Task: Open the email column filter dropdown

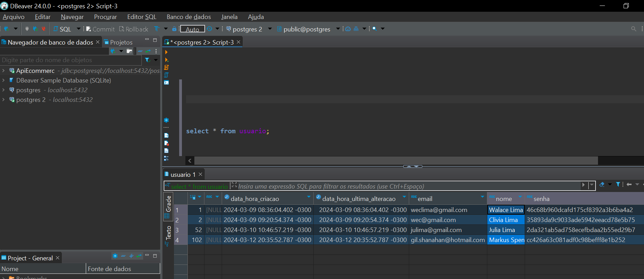Action: [x=482, y=197]
